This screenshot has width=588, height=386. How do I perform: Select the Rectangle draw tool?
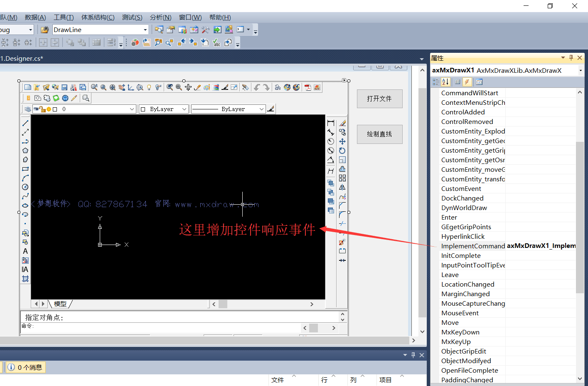click(25, 169)
